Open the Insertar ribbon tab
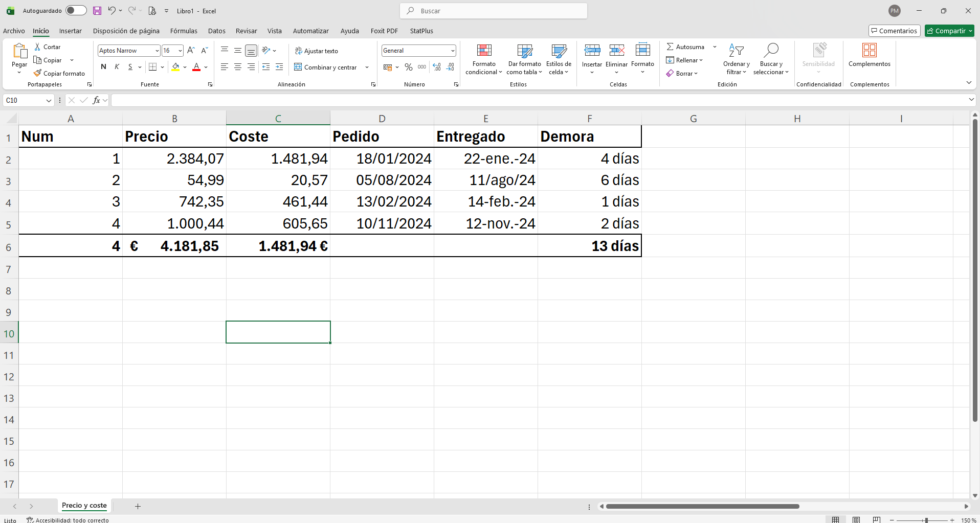 (x=70, y=31)
